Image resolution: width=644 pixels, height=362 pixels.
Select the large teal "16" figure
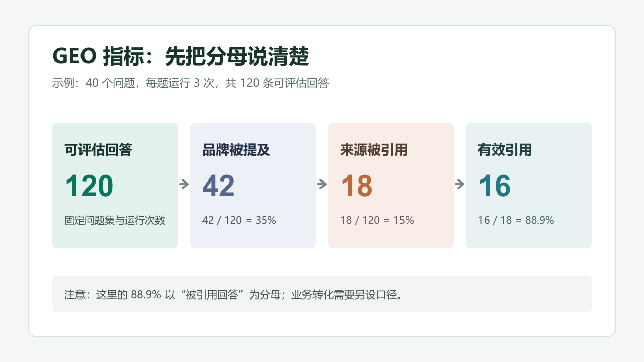[x=494, y=186]
